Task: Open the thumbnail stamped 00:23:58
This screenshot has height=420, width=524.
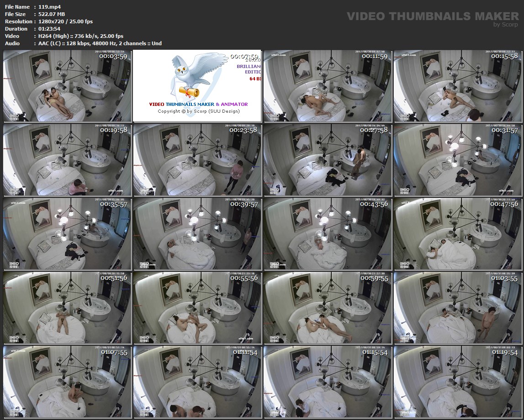Action: tap(197, 160)
